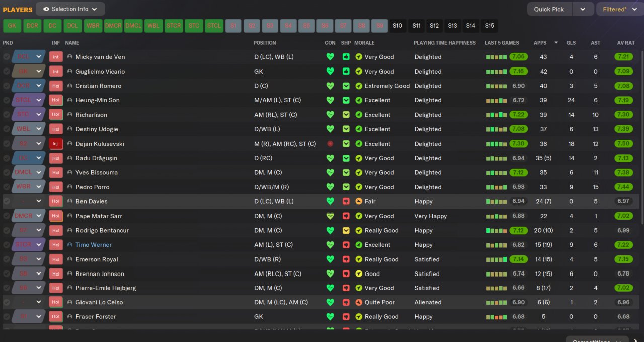The width and height of the screenshot is (644, 342).
Task: Click Heung-Min Son's Hol status badge
Action: pyautogui.click(x=56, y=100)
